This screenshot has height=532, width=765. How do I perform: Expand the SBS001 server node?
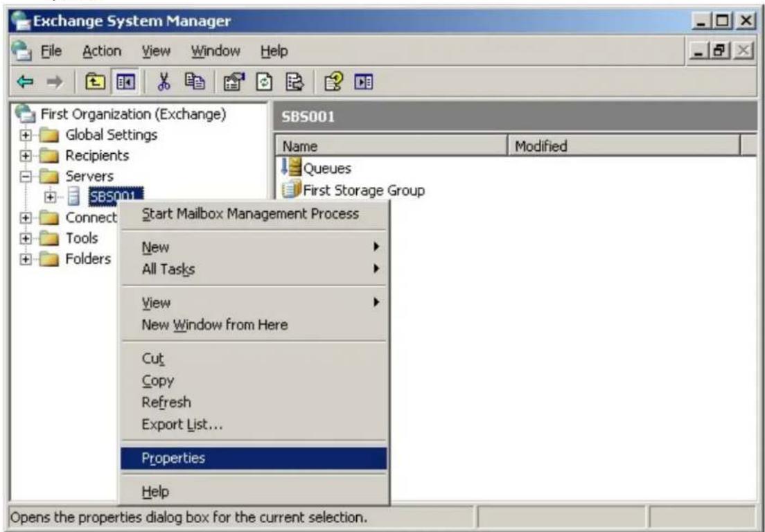tap(49, 197)
